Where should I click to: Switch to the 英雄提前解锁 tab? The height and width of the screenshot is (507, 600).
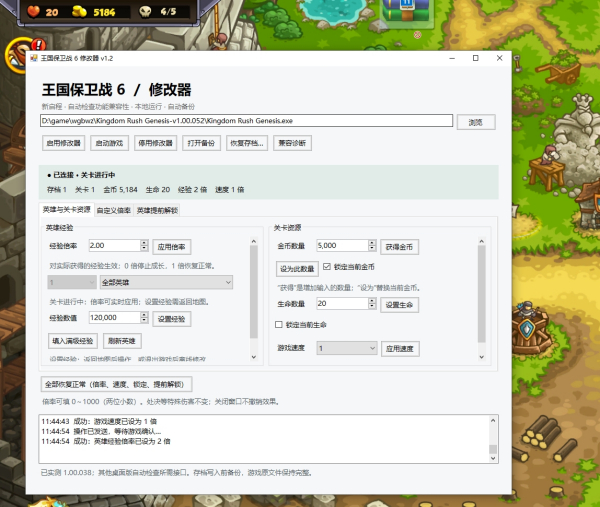tap(157, 210)
